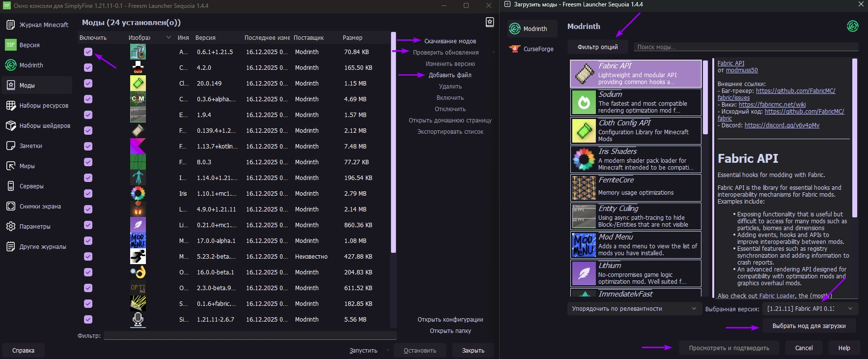Open Параметры gear icon in sidebar

pyautogui.click(x=11, y=227)
